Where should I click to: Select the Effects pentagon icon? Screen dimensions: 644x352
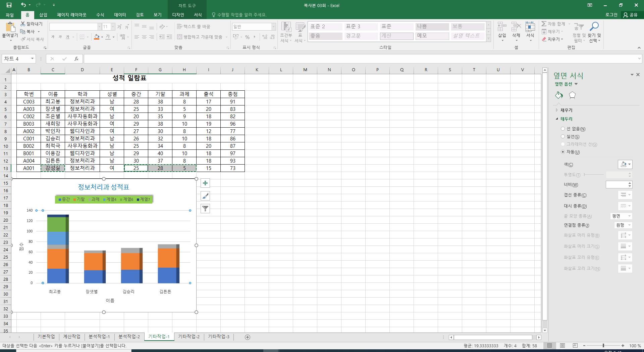(x=572, y=95)
